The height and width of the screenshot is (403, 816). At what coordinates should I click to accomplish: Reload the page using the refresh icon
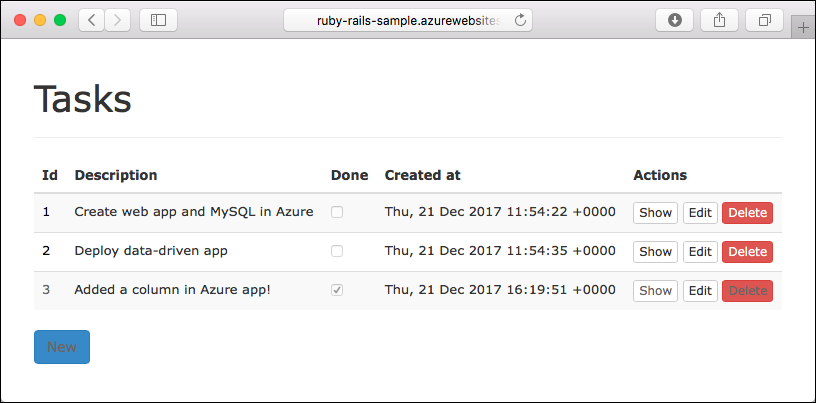pos(521,20)
